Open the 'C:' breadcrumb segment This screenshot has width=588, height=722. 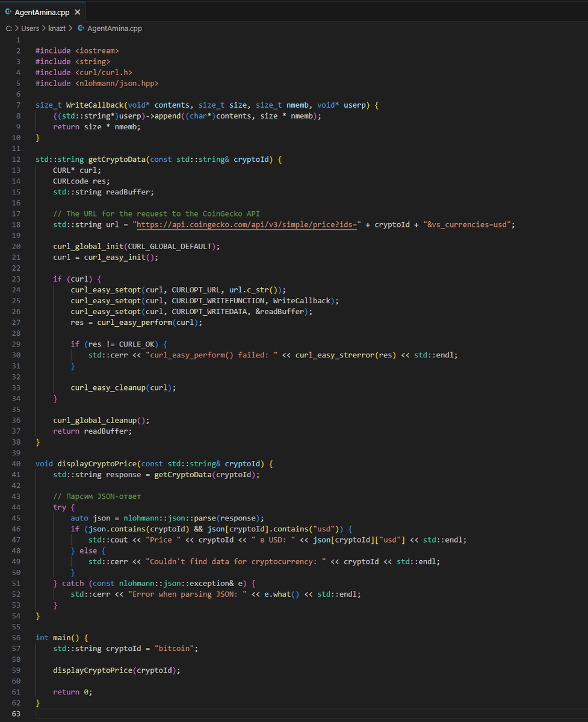[9, 28]
